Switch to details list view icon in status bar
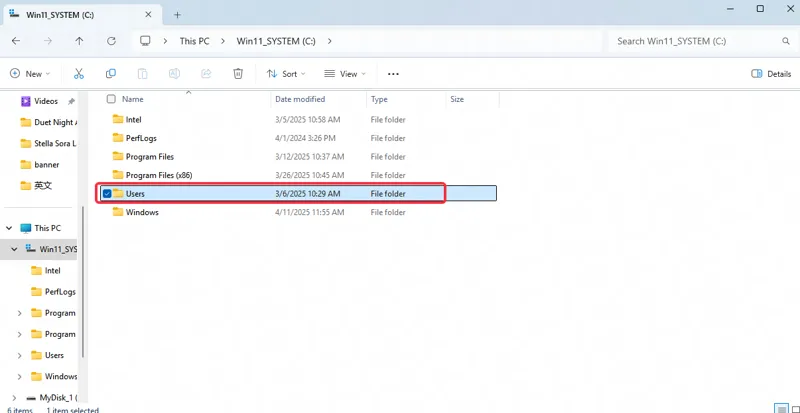 tap(781, 408)
